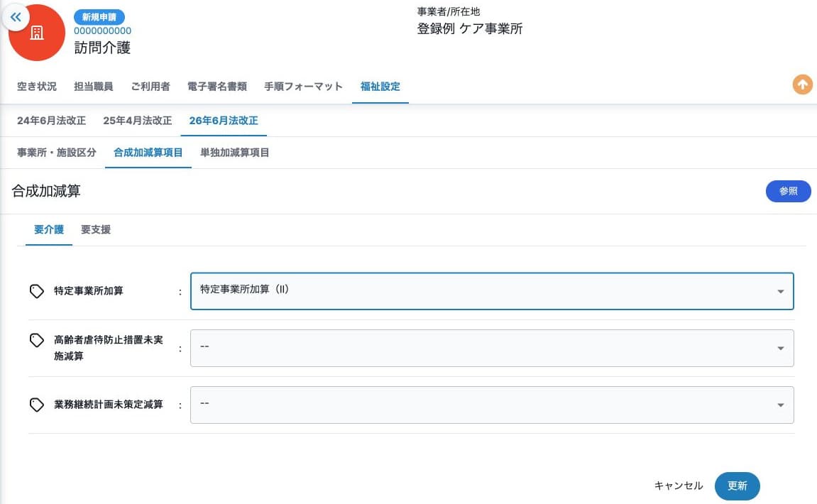Open the 高齢者虐待防止措置未実施減算 dropdown

point(492,348)
